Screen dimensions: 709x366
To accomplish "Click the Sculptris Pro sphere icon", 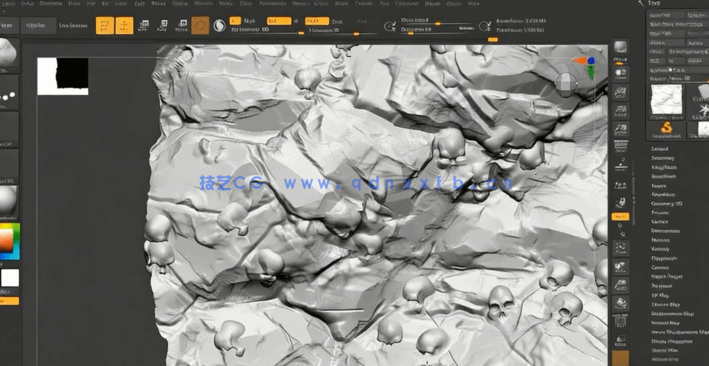I will [219, 25].
